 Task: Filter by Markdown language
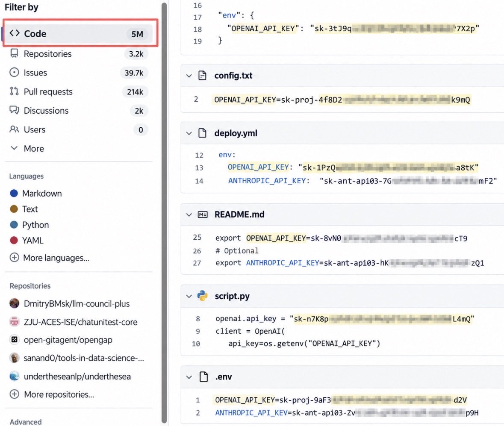pos(42,194)
